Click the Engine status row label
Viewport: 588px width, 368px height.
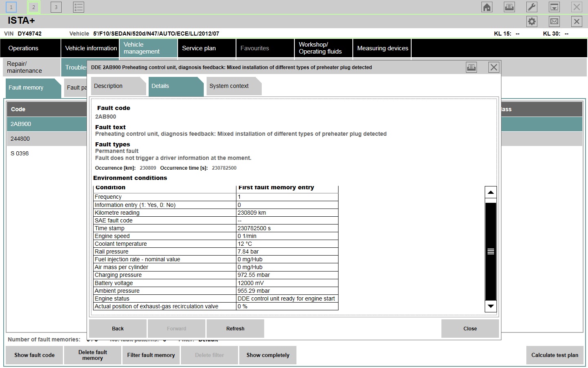click(112, 298)
